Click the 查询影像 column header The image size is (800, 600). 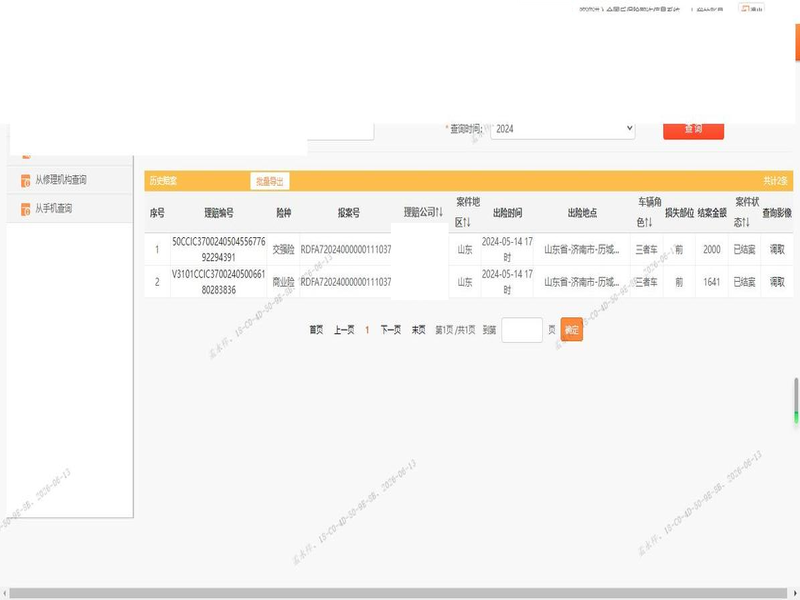[777, 213]
